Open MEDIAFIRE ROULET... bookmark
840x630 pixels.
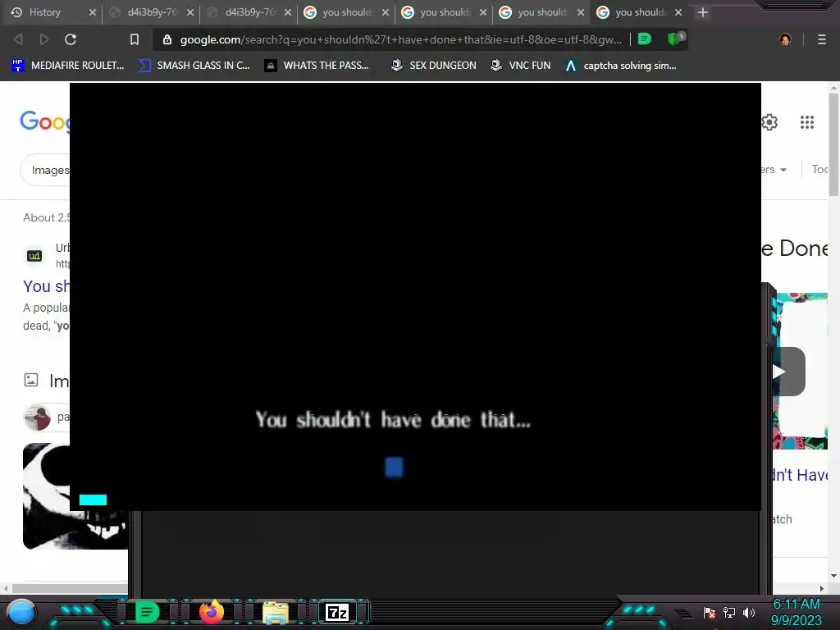(67, 66)
